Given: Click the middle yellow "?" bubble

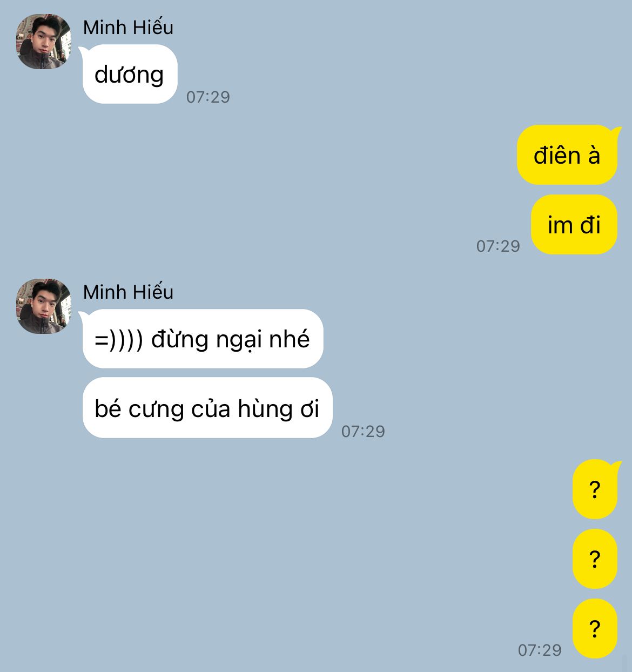Looking at the screenshot, I should [x=595, y=559].
